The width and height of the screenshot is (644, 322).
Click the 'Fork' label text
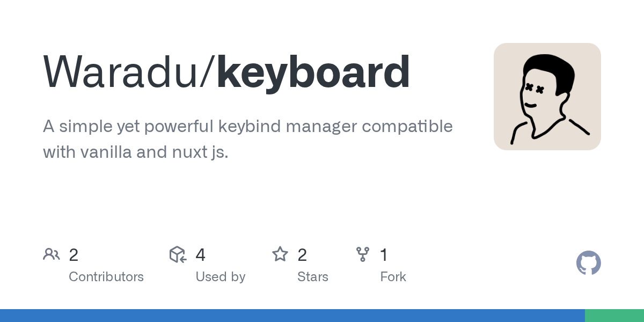393,277
